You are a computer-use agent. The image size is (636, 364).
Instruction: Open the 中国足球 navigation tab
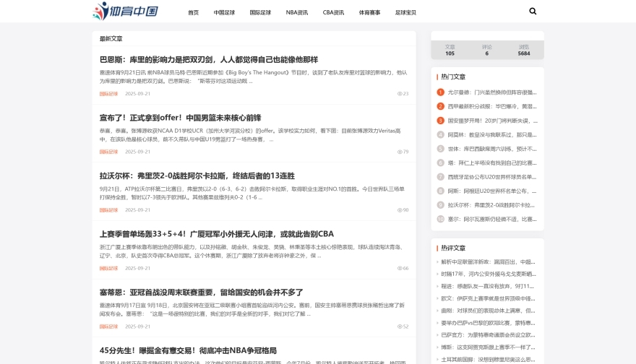224,12
